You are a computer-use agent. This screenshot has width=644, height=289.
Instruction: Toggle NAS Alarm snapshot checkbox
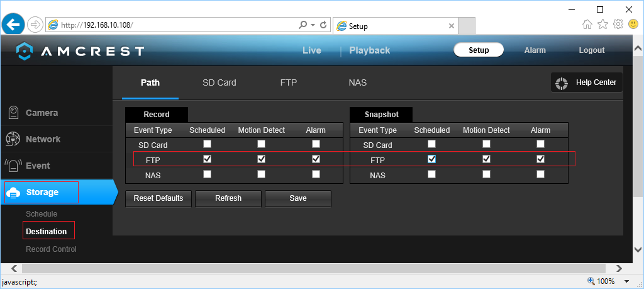540,174
